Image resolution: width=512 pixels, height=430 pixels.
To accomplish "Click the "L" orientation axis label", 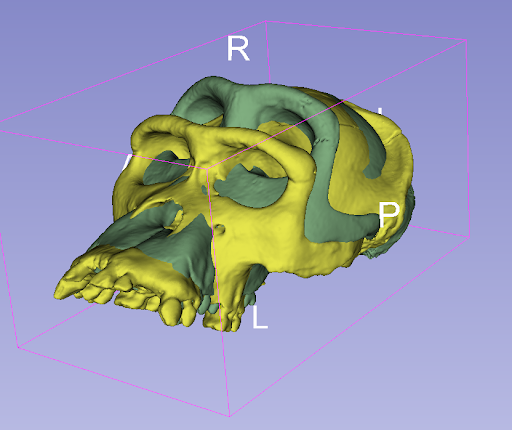I will tap(260, 317).
